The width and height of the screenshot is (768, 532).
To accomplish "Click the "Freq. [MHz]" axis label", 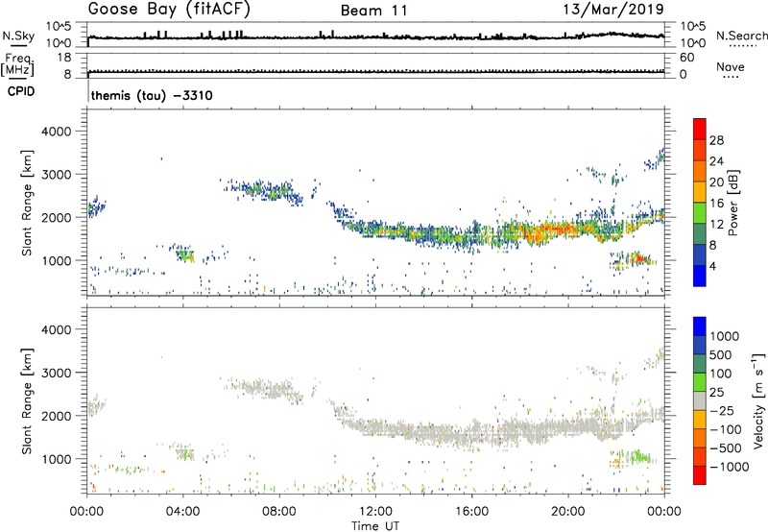I will click(x=17, y=65).
